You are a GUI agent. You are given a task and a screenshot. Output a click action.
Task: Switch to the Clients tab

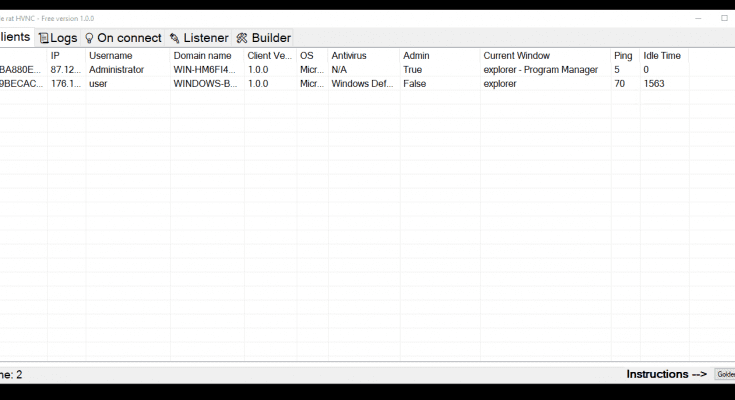[14, 37]
